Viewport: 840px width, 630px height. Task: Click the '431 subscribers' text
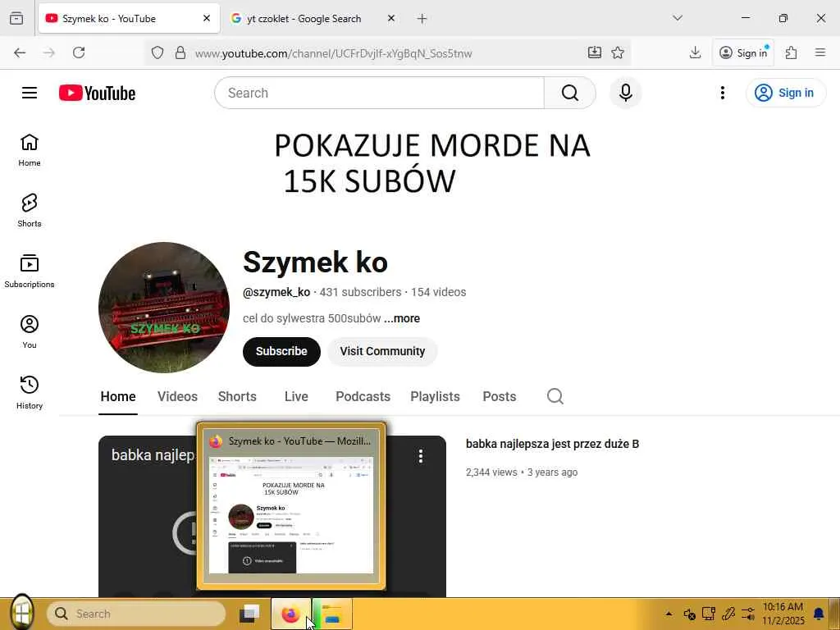tap(361, 292)
